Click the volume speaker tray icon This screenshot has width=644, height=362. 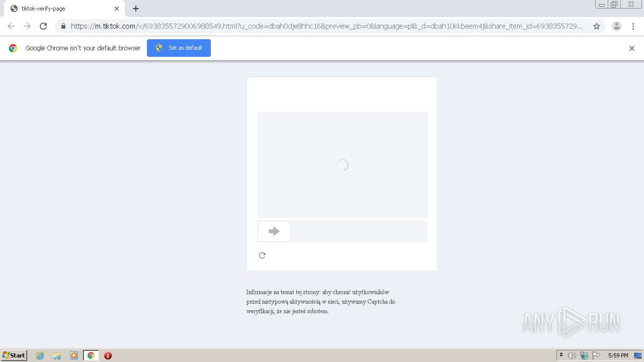coord(572,355)
